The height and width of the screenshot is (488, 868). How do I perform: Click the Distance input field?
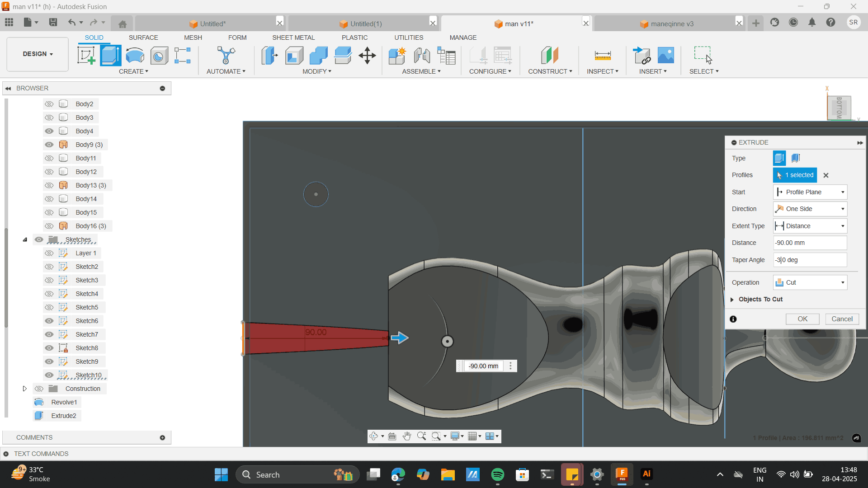810,243
